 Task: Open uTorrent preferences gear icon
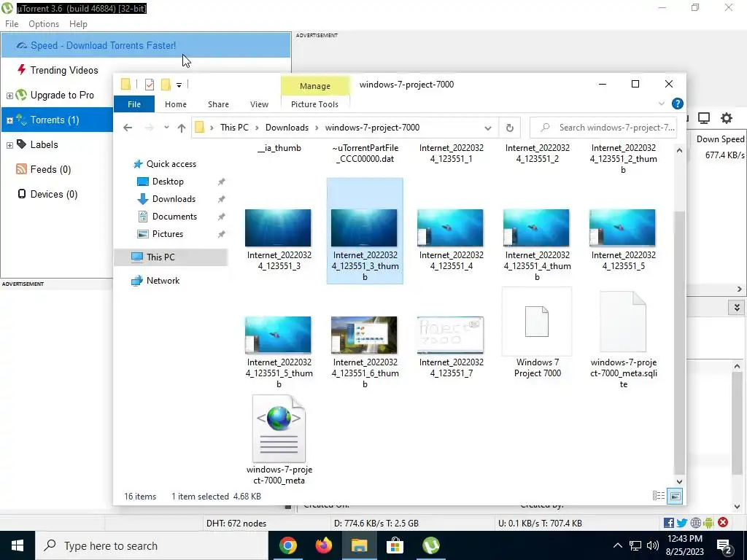point(727,118)
